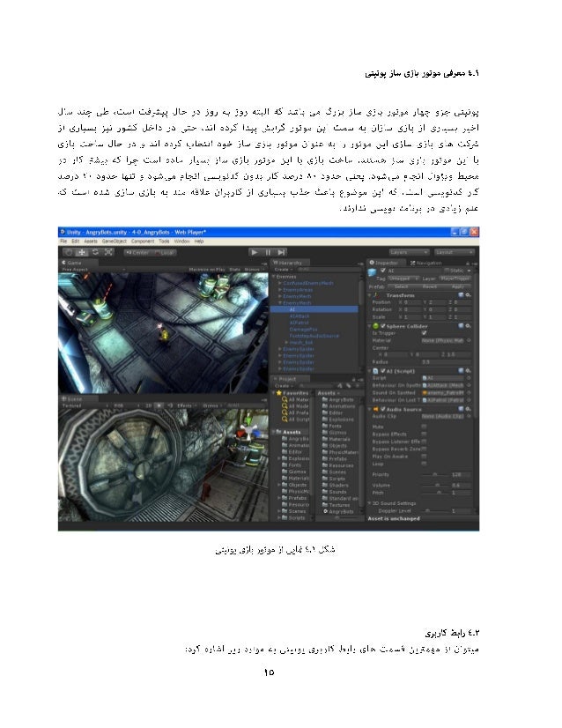Click the prefab Revert button

(429, 287)
